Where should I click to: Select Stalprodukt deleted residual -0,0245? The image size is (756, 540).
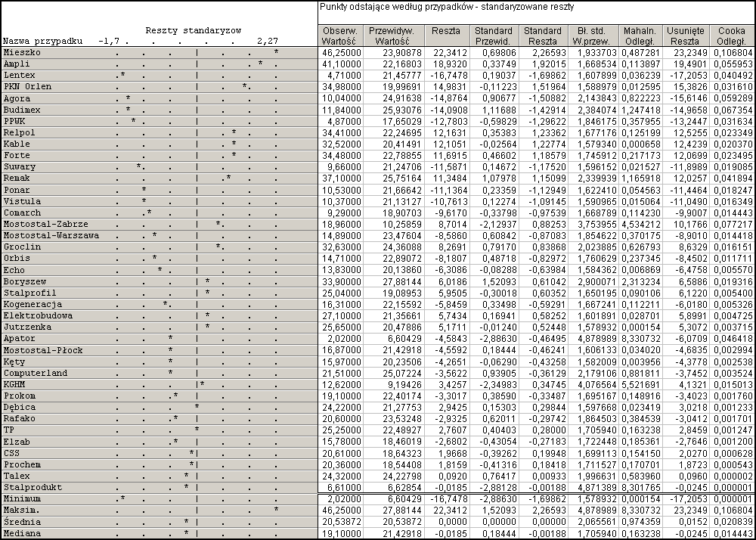coord(692,488)
